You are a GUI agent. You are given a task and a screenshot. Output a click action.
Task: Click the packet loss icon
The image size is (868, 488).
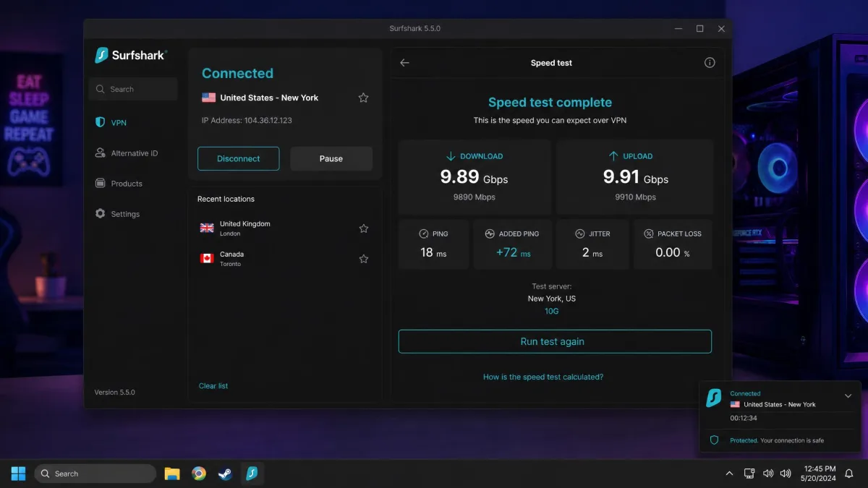649,234
